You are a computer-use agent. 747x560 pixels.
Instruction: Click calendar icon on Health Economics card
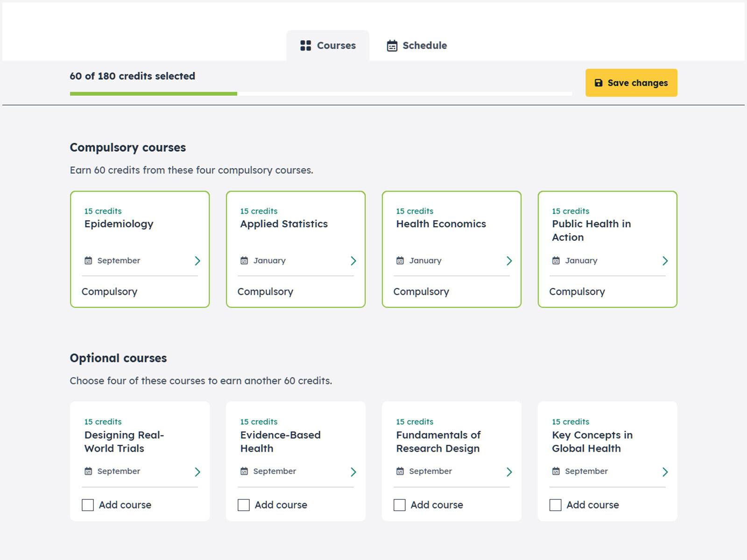400,260
